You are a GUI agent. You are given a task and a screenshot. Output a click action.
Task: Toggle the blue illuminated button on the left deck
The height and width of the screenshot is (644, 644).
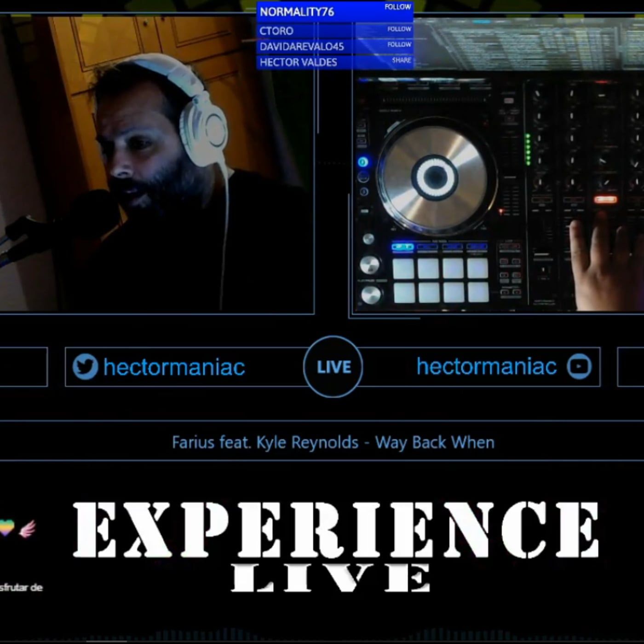point(363,161)
